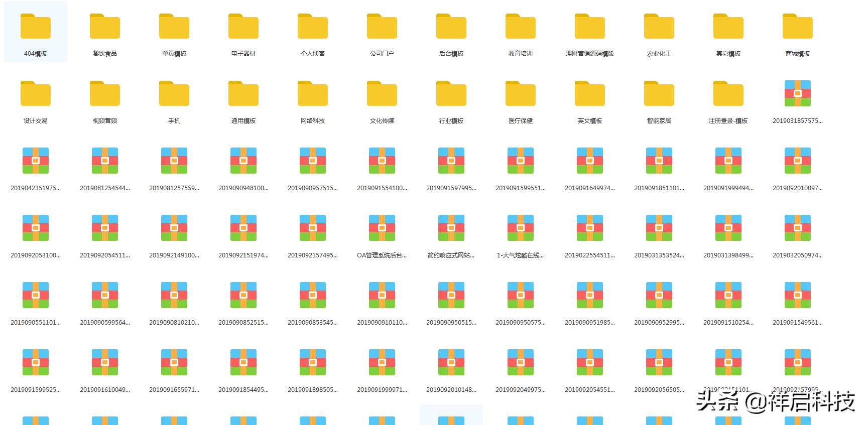Click the 2019091851101... file label
Viewport: 868px width, 425px height.
(659, 188)
